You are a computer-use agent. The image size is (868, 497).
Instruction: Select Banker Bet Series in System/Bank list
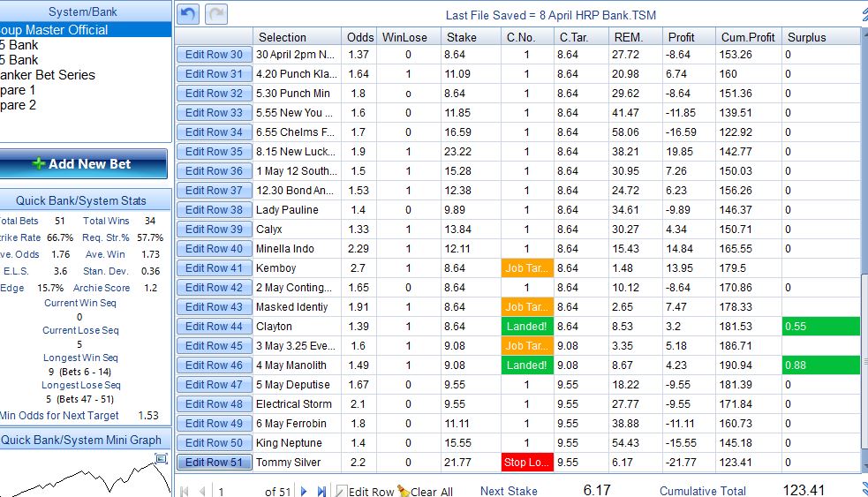47,75
